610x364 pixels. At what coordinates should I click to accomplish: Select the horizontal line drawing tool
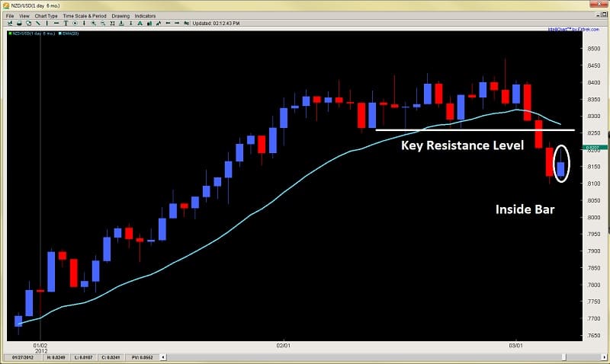56,24
